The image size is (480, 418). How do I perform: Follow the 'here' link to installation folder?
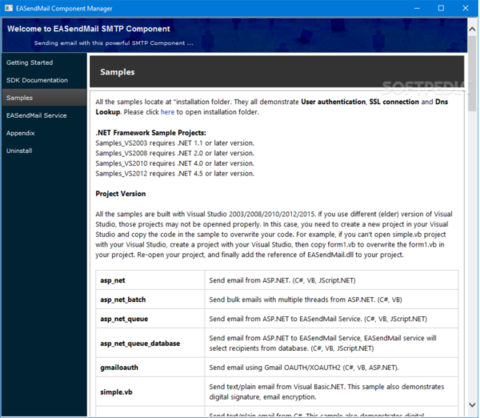coord(167,112)
